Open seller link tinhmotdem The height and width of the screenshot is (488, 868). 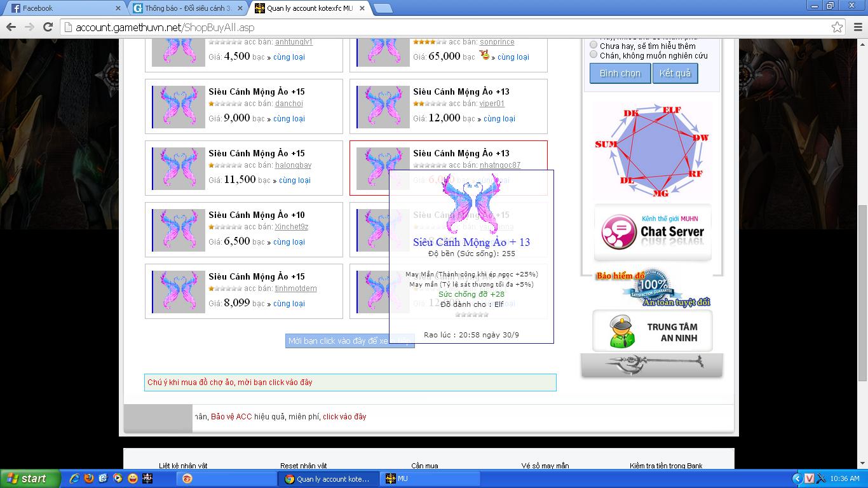[296, 288]
